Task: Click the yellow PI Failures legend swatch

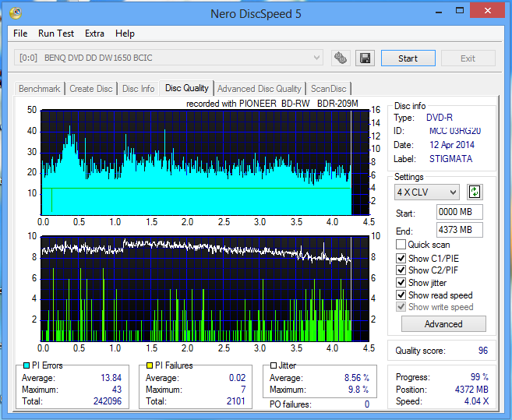Action: pyautogui.click(x=150, y=365)
